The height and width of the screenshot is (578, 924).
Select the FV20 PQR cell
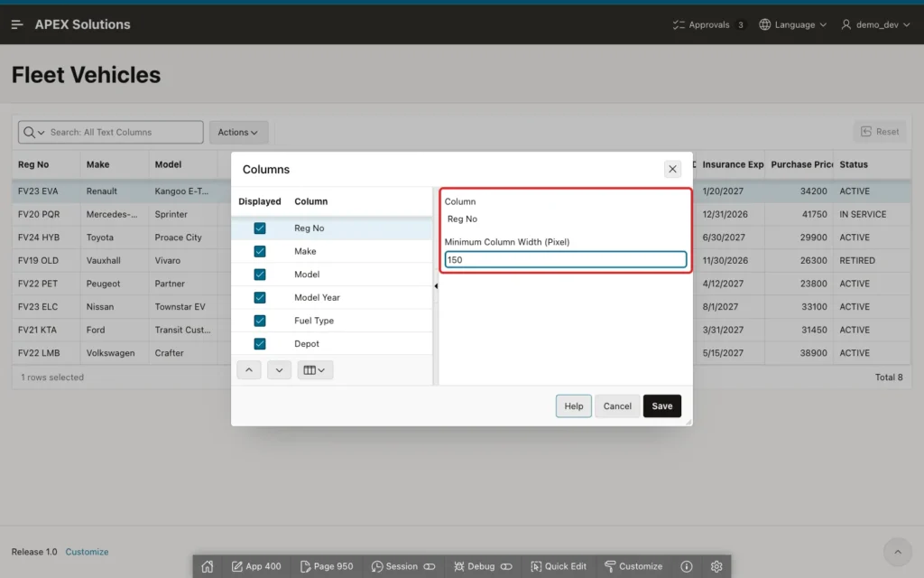[46, 214]
